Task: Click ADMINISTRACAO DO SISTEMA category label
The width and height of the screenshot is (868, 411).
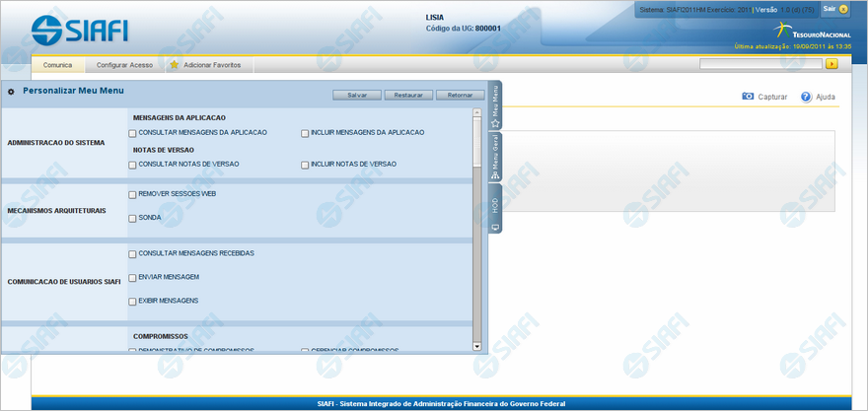Action: 56,143
